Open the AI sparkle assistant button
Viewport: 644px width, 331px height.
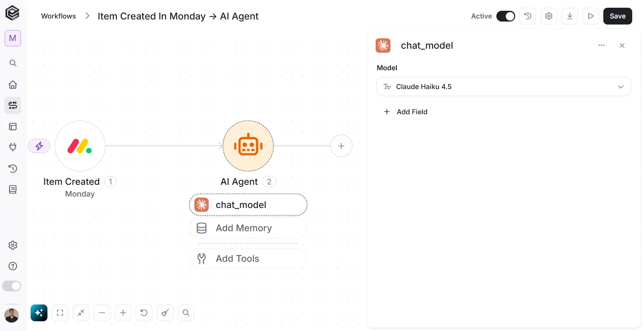point(39,313)
